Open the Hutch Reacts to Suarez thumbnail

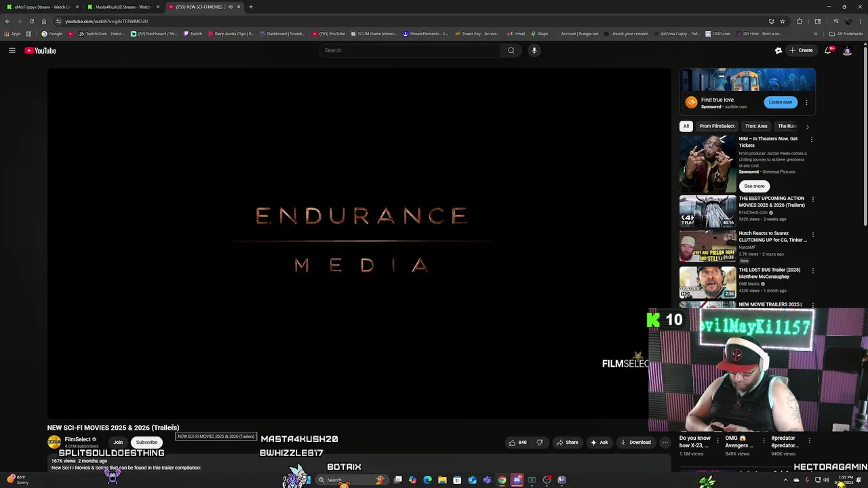coord(707,246)
